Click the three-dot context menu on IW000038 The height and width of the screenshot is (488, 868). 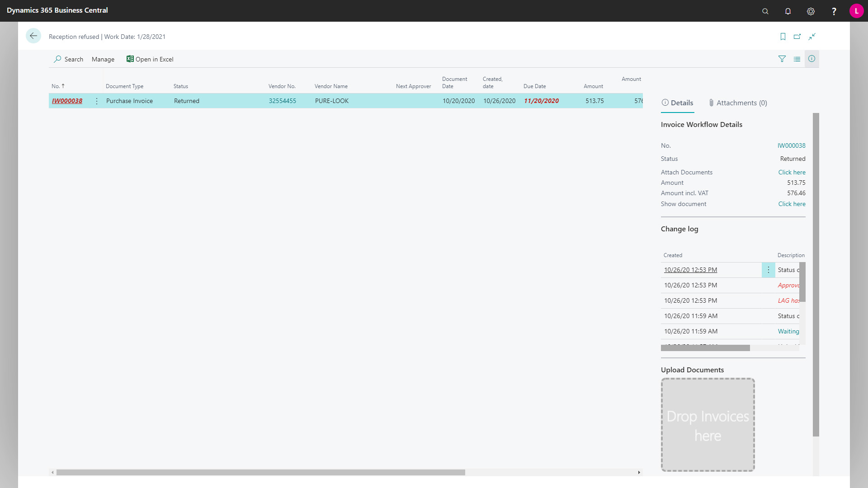pos(97,101)
